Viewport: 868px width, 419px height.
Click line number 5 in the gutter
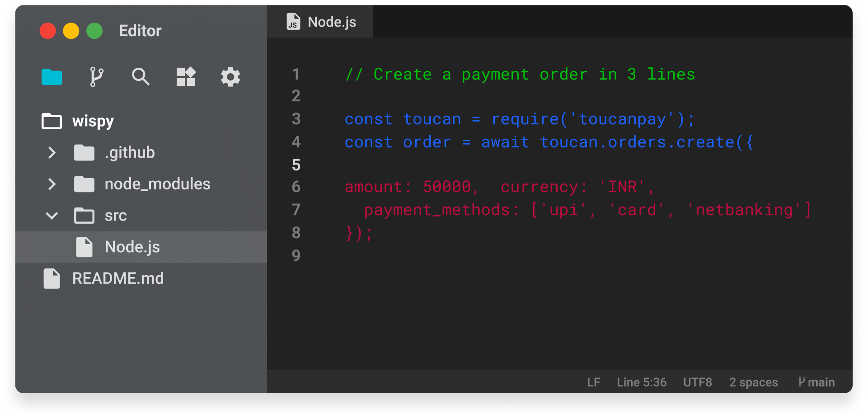[296, 165]
